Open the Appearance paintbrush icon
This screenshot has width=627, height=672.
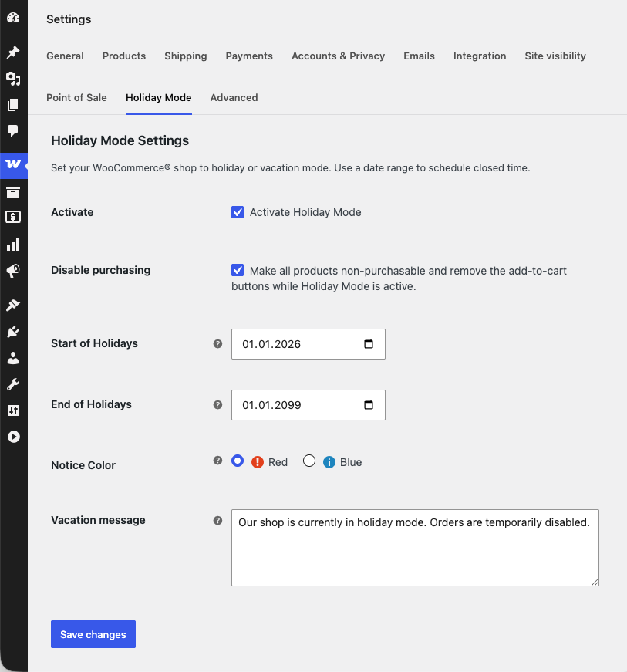[x=13, y=306]
